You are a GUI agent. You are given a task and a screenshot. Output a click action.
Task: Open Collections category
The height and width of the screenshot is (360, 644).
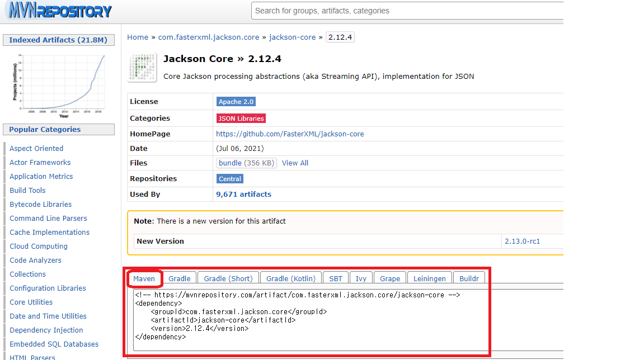[x=27, y=274]
